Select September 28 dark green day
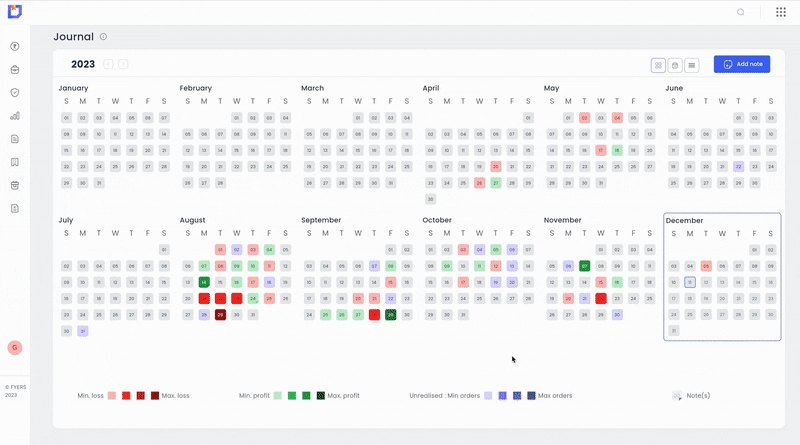The height and width of the screenshot is (445, 800). (x=391, y=314)
